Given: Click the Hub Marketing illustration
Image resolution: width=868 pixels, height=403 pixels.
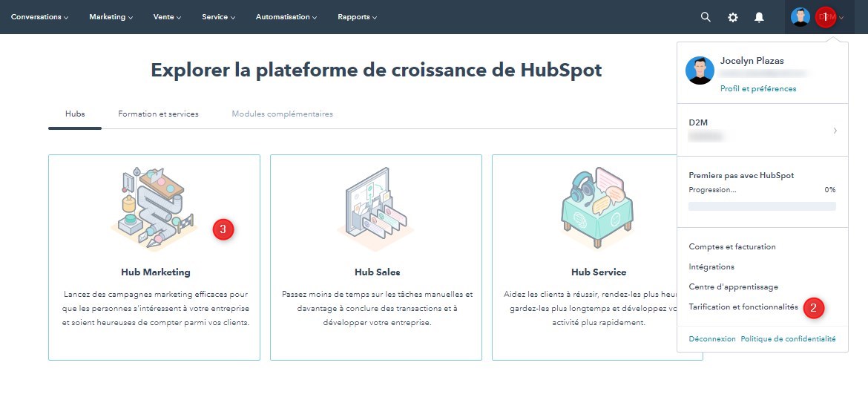Looking at the screenshot, I should (154, 208).
